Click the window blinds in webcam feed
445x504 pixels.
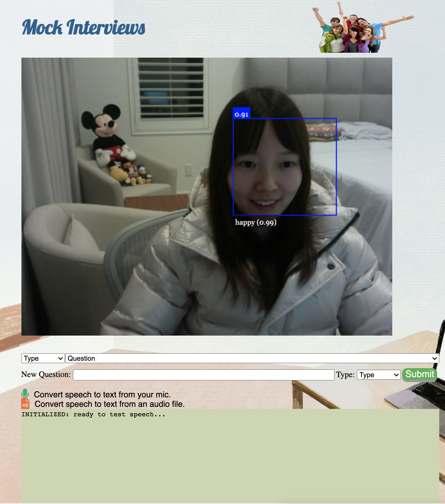point(171,89)
